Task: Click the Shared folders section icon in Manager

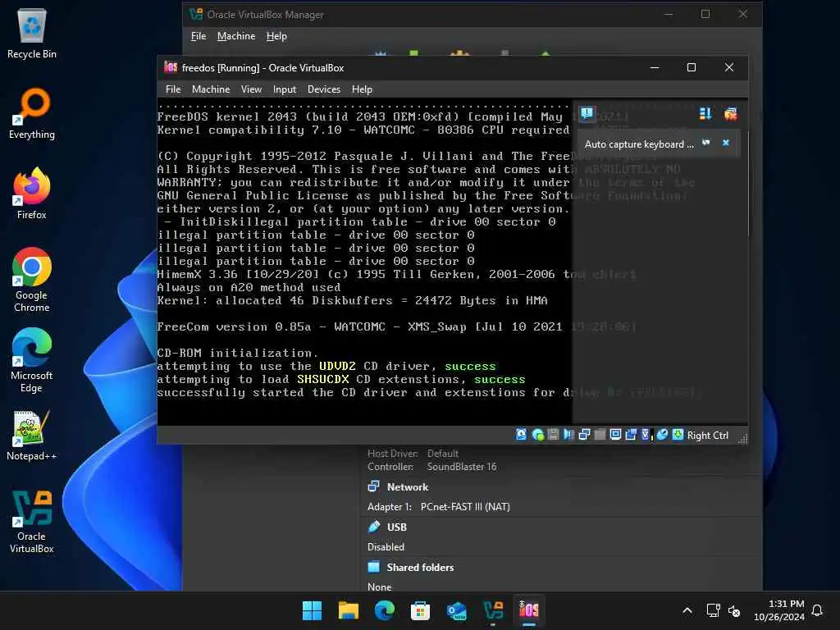Action: (x=374, y=567)
